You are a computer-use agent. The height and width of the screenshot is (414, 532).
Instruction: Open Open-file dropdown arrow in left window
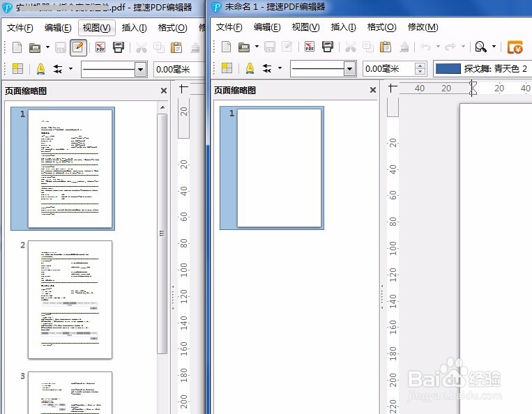click(x=47, y=47)
